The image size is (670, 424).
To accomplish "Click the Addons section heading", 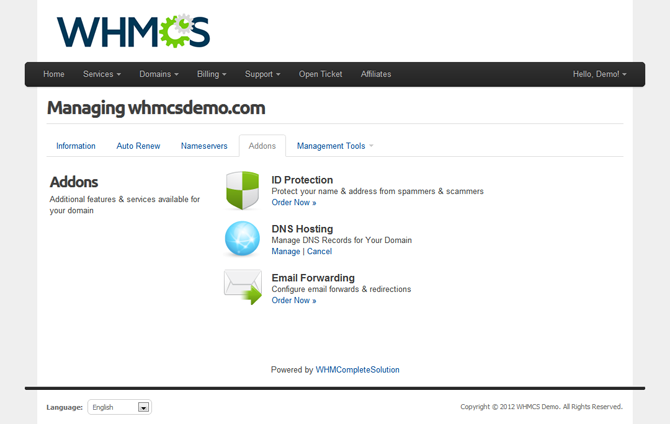I will click(73, 182).
